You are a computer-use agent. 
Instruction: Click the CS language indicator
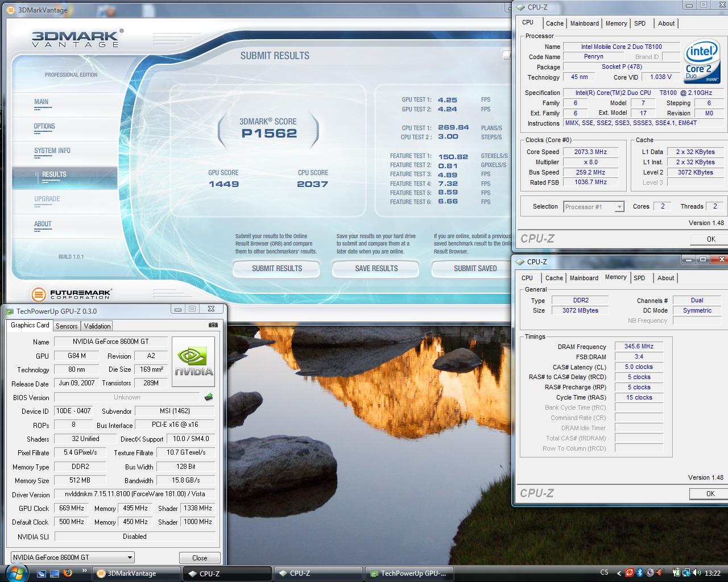(604, 573)
